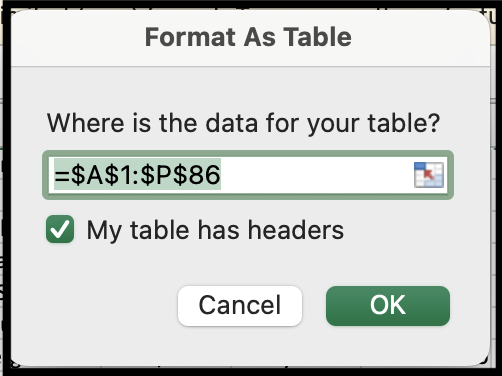Confirm table creation with the OK button
The width and height of the screenshot is (502, 376).
pos(388,306)
